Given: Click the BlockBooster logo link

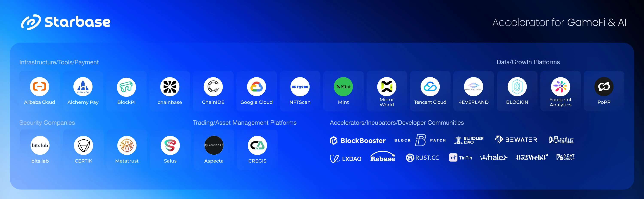Looking at the screenshot, I should coord(357,141).
